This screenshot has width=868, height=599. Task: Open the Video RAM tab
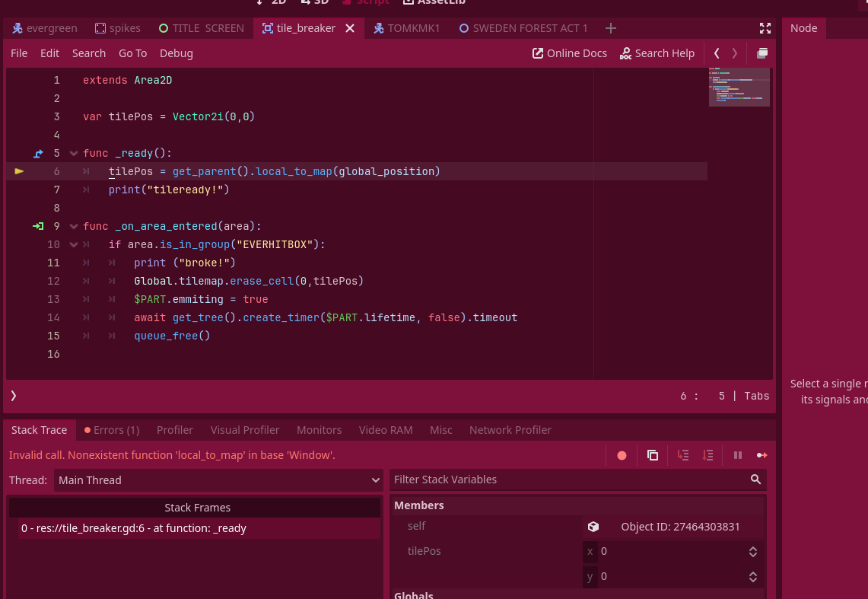[x=386, y=430]
